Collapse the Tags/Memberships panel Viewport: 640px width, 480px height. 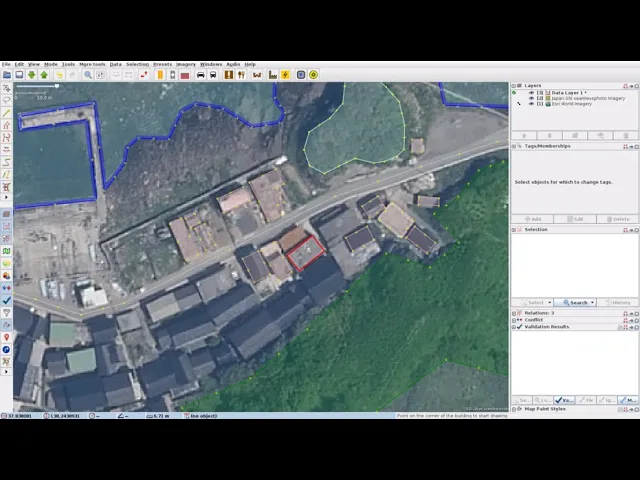514,146
